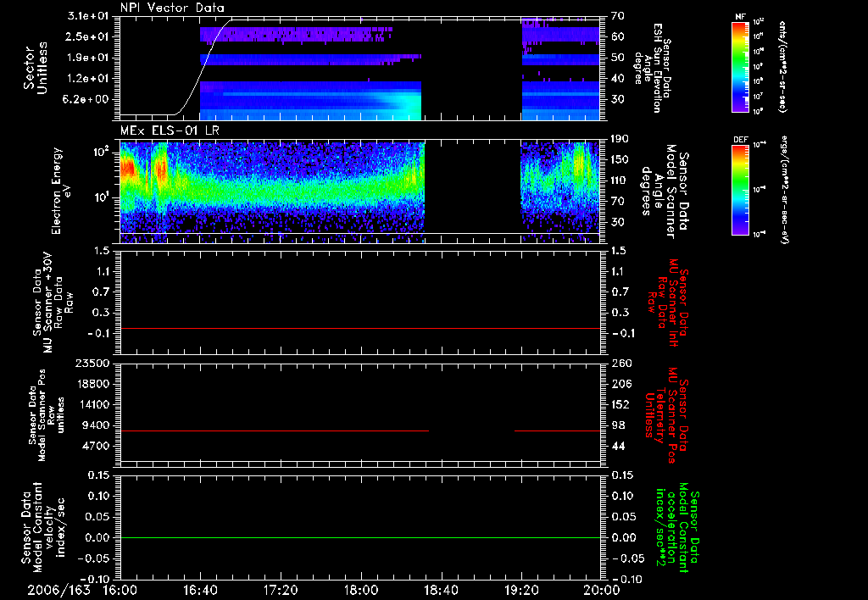The width and height of the screenshot is (868, 600).
Task: Click the 'MU Scanner +30V Raw Data' axis title
Action: 53,303
